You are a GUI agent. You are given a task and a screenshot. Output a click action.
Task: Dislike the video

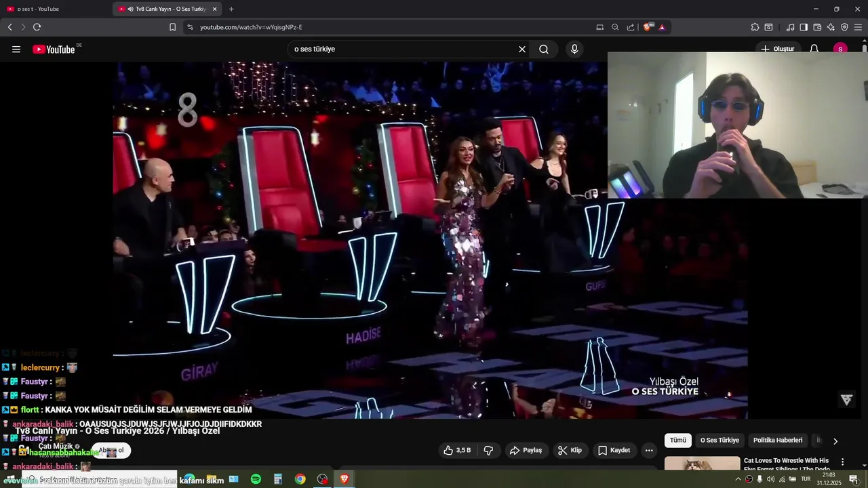pyautogui.click(x=488, y=450)
